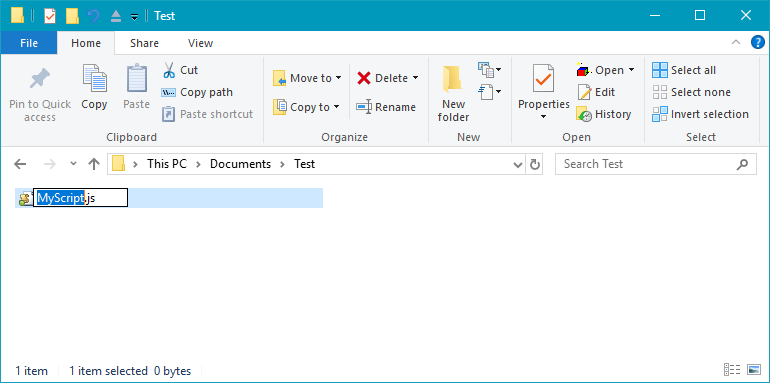Image resolution: width=770 pixels, height=383 pixels.
Task: Open file History
Action: 604,114
